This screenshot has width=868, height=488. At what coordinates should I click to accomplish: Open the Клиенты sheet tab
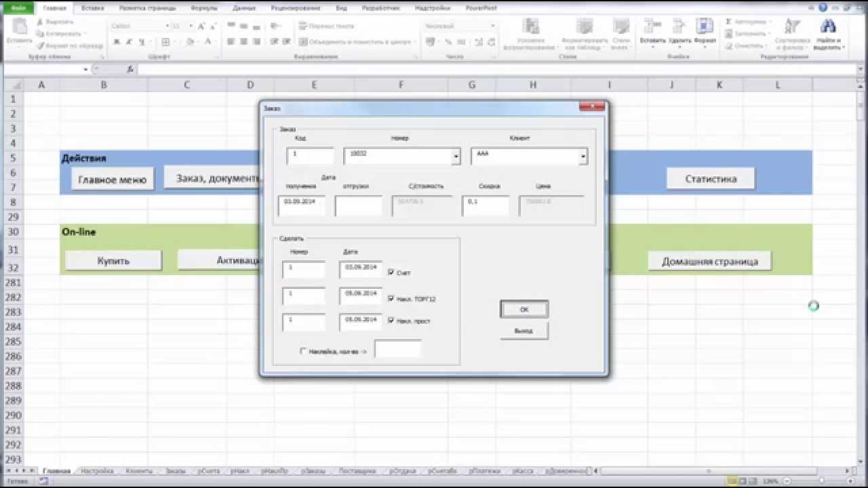(x=138, y=471)
